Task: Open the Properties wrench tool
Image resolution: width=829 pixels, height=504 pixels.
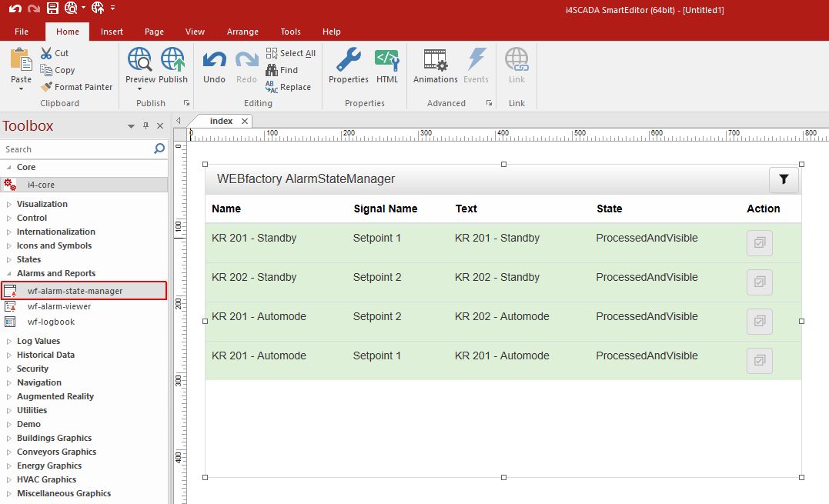Action: pos(349,65)
